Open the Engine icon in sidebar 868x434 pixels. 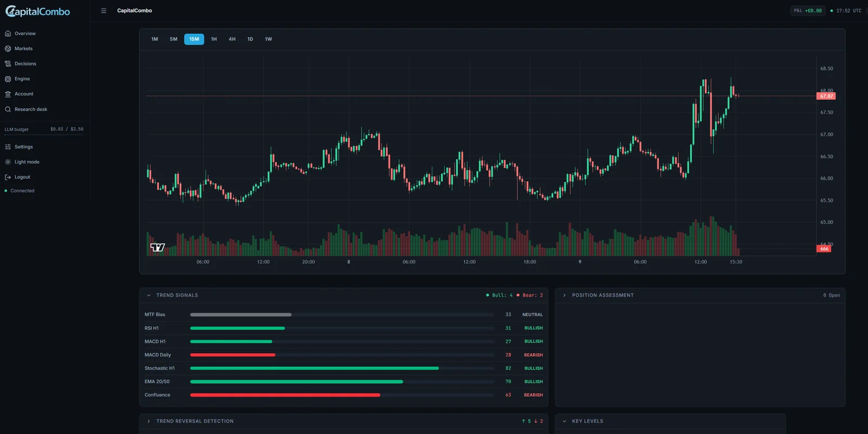[x=8, y=79]
